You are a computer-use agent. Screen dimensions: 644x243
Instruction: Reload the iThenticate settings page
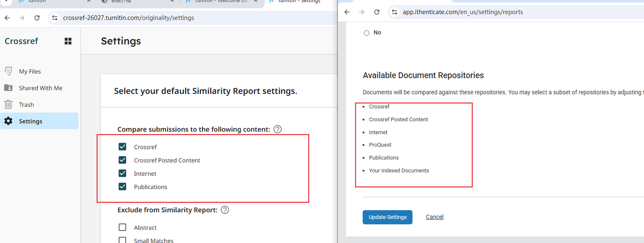[377, 12]
